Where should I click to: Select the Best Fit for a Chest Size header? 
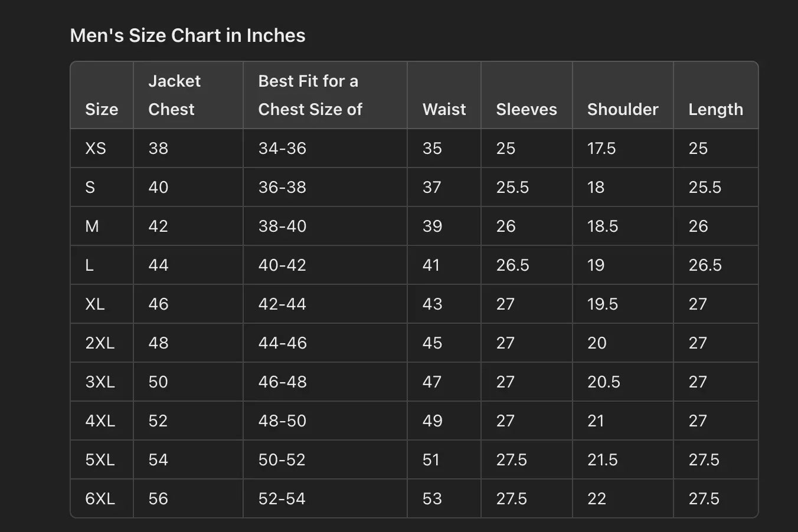pos(310,95)
